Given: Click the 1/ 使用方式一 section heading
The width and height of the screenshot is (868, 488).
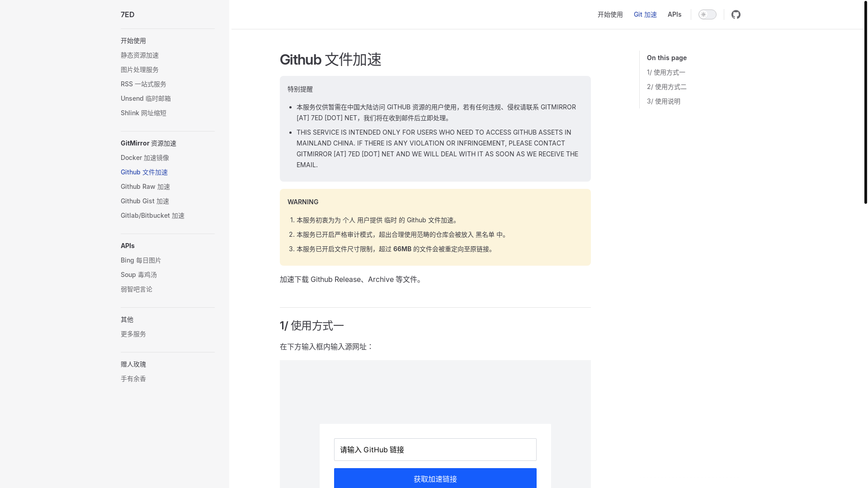Looking at the screenshot, I should (311, 325).
